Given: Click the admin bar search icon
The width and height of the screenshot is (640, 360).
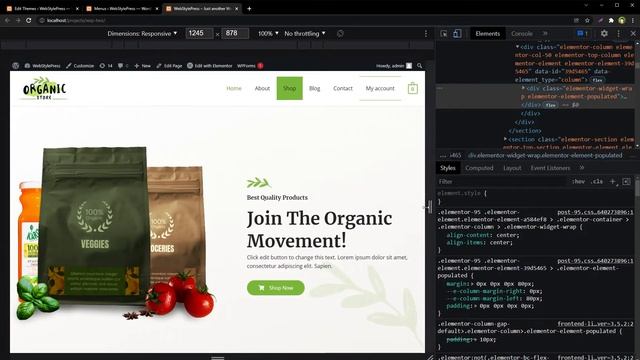Looking at the screenshot, I should 420,65.
